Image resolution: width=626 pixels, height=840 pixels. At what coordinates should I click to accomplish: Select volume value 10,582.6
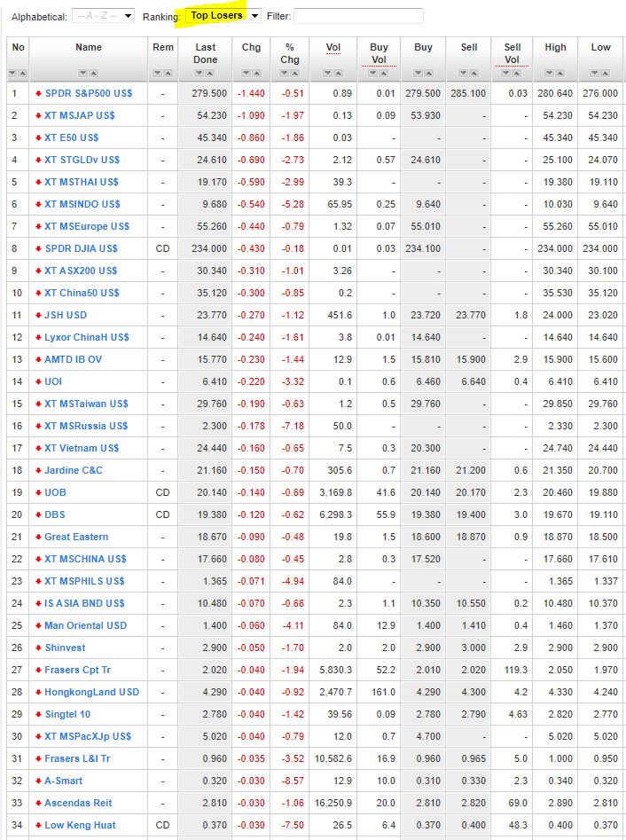coord(333,758)
